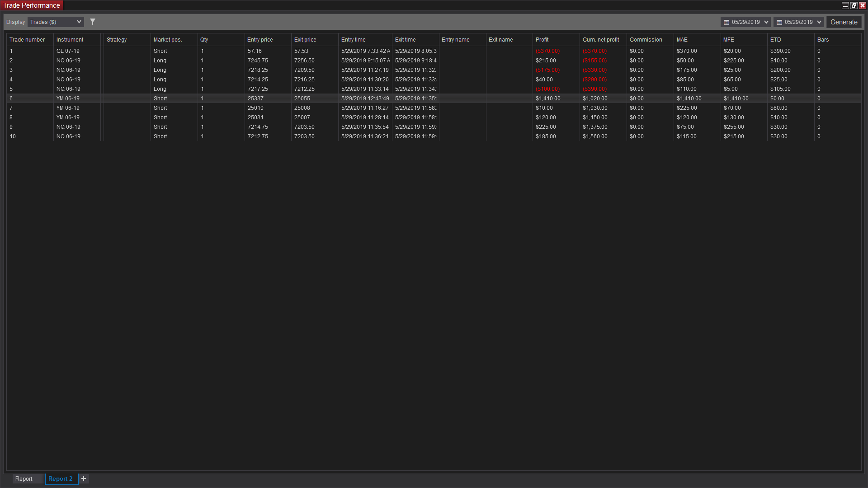Click entry time 5/29/2019 11:35:54 in trade 9
Viewport: 868px width, 488px height.
pyautogui.click(x=365, y=127)
